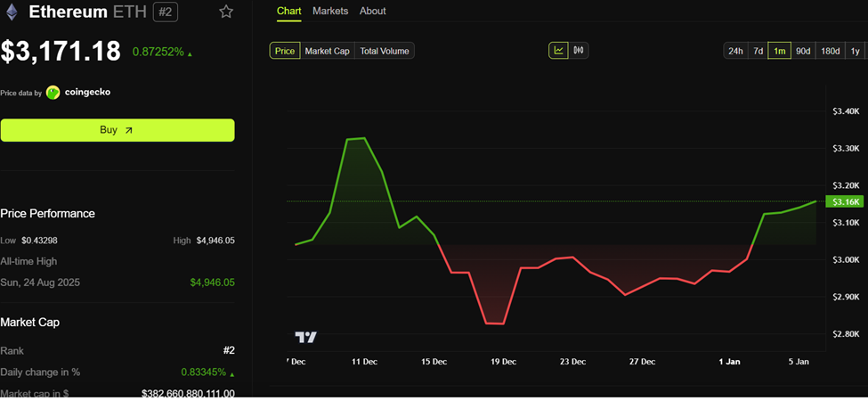868x401 pixels.
Task: Switch to candlestick chart view icon
Action: (x=579, y=51)
